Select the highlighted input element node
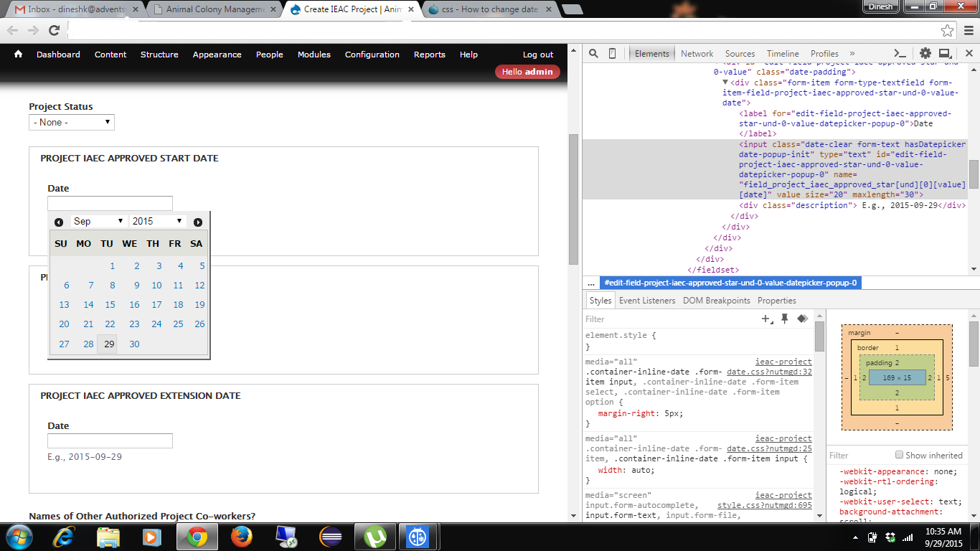The image size is (980, 551). click(x=775, y=169)
